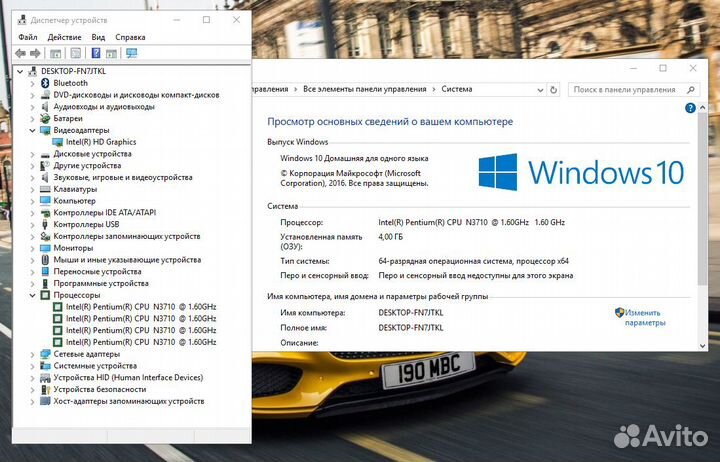Click the monitor icon for scanning hardware changes
This screenshot has width=720, height=462.
[x=131, y=53]
